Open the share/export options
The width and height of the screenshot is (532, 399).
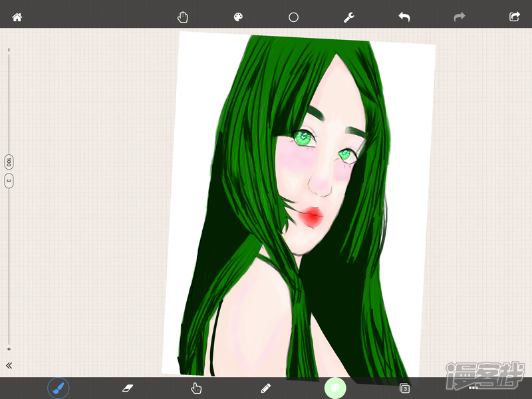click(514, 17)
